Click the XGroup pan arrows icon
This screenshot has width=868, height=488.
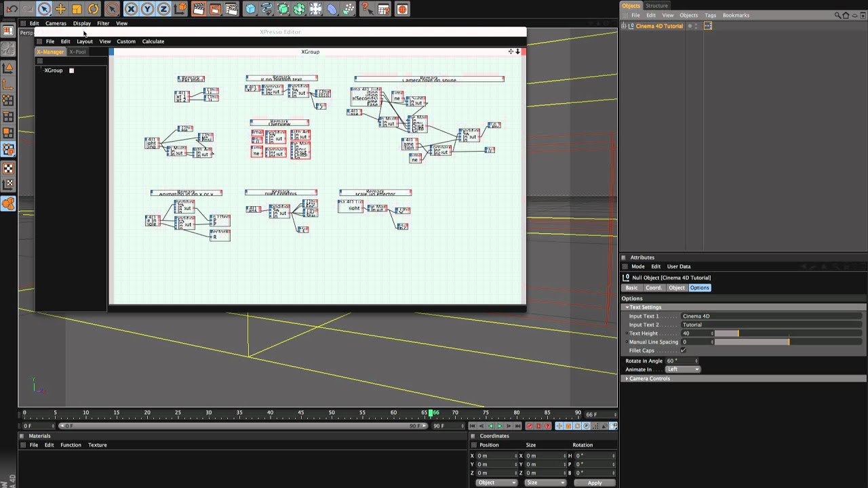(511, 52)
